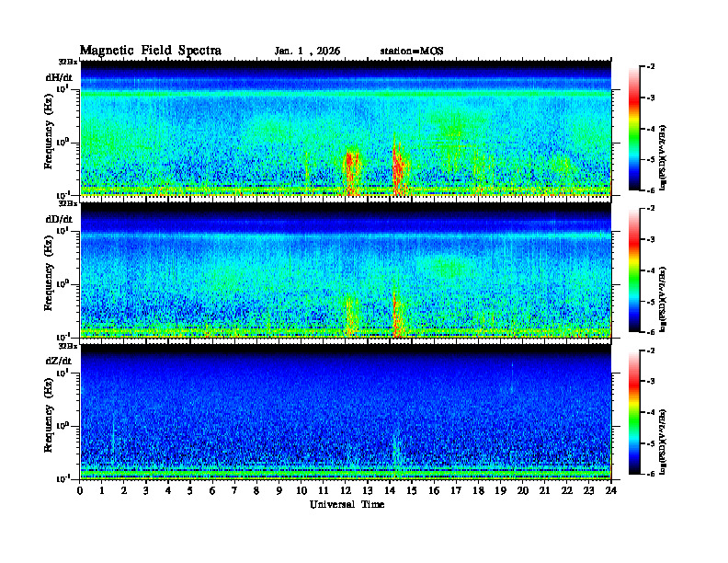Click hour 1 on the Universal Time axis
The width and height of the screenshot is (728, 563).
coord(103,491)
